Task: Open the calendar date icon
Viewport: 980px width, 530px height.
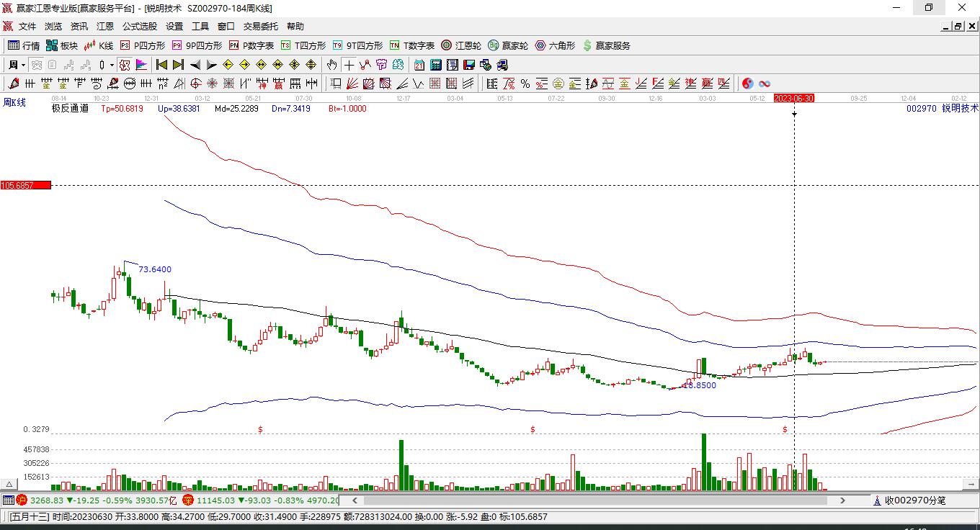Action: pyautogui.click(x=419, y=65)
